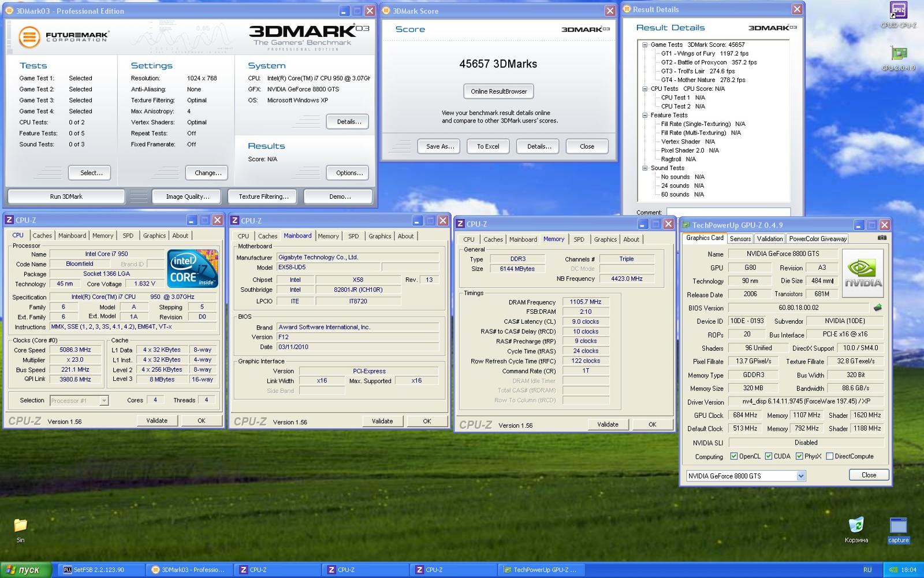This screenshot has height=578, width=924.
Task: Switch to TechPowerUp GPU-Z in the taskbar
Action: click(x=541, y=570)
